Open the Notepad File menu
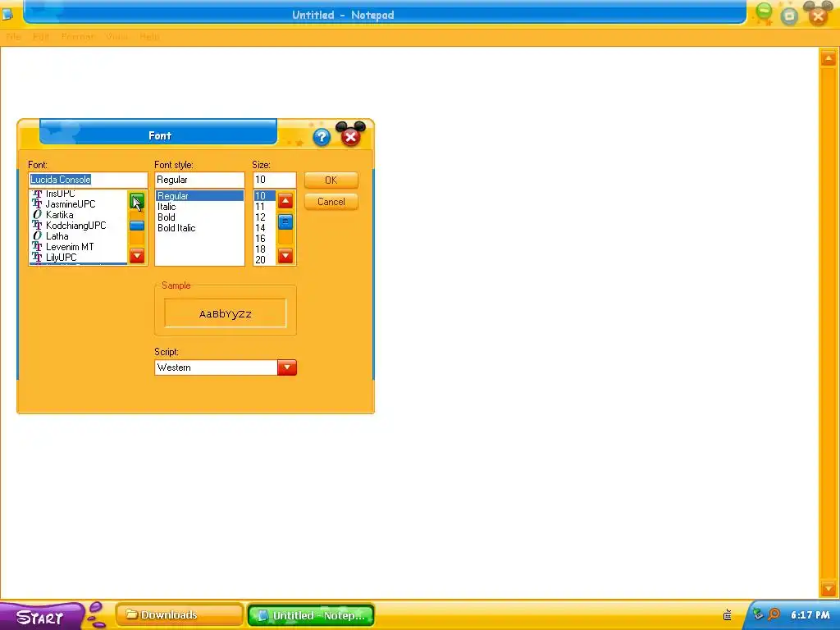The image size is (840, 630). (13, 36)
